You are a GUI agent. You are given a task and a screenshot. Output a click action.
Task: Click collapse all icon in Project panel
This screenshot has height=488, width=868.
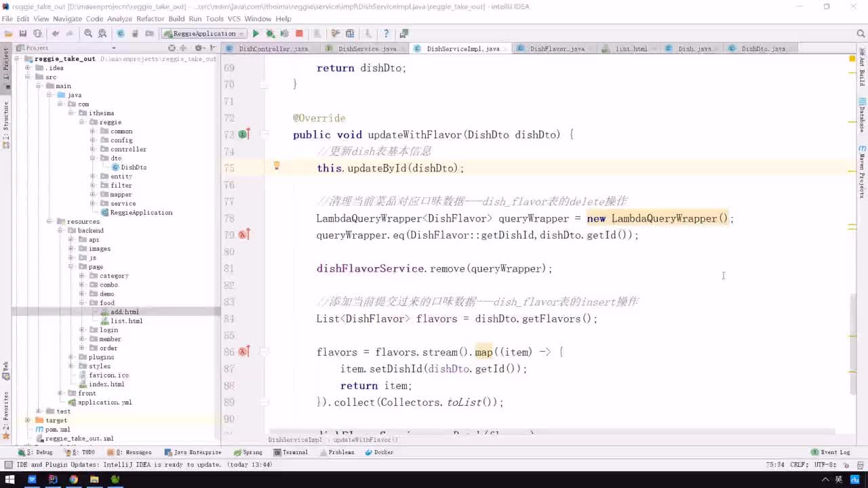[x=182, y=48]
